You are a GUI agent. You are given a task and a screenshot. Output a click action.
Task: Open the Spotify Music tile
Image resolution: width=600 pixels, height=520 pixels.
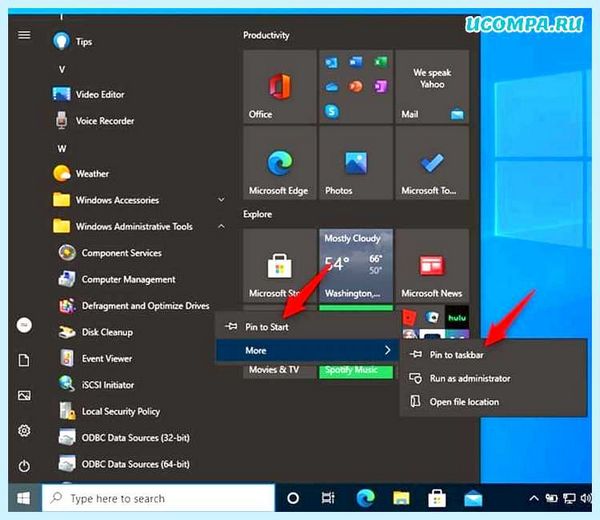click(x=356, y=371)
